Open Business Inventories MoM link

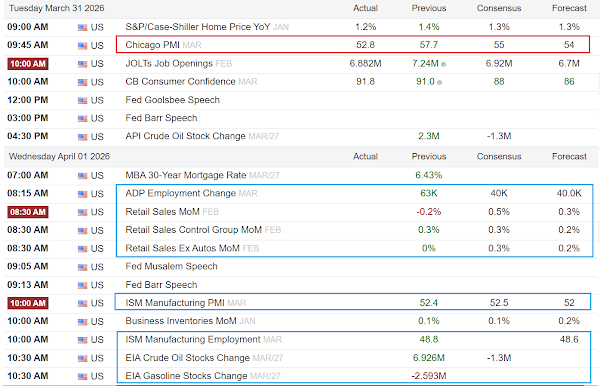[x=181, y=321]
